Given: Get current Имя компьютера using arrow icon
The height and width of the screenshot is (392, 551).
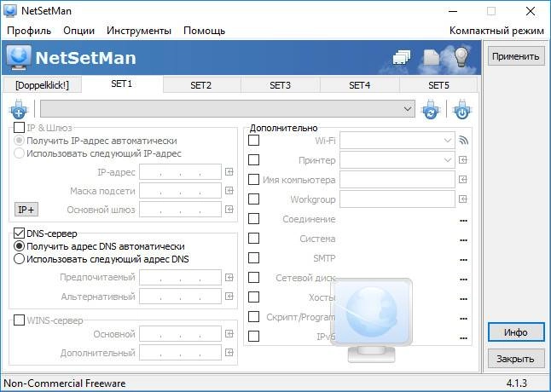Looking at the screenshot, I should [x=463, y=179].
